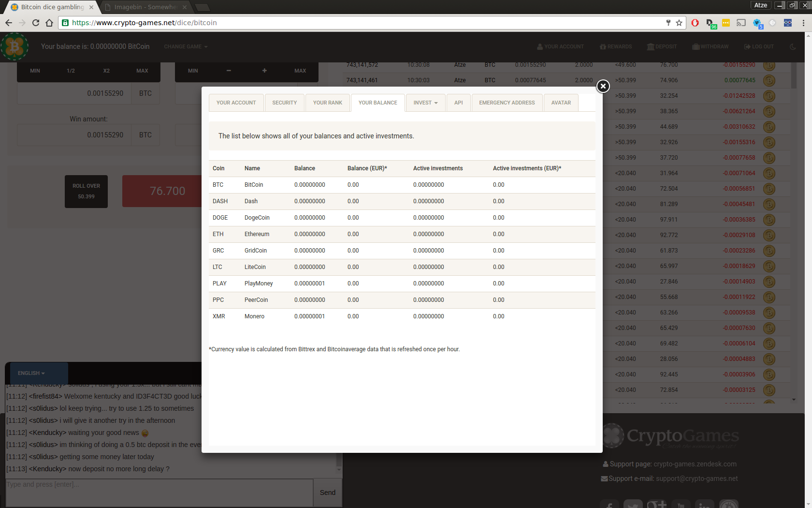
Task: Reload the page
Action: coord(36,23)
